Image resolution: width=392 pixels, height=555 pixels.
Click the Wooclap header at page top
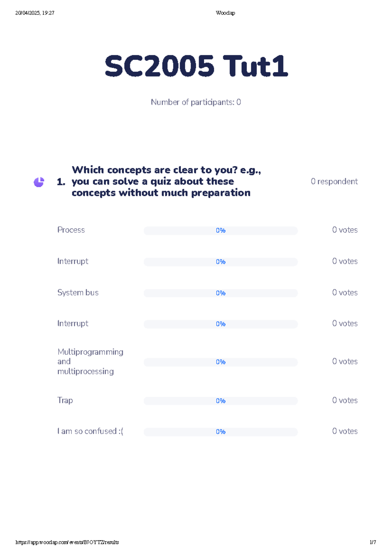coord(225,13)
